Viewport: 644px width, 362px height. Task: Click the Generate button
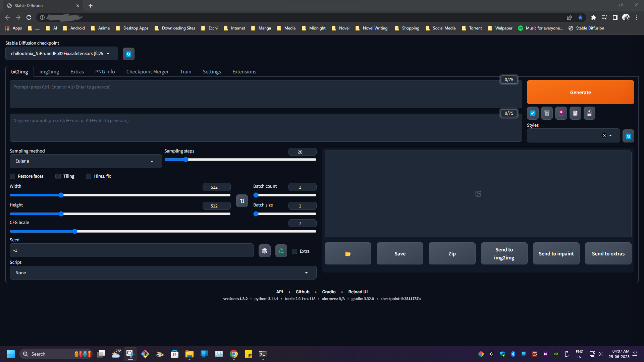point(580,92)
